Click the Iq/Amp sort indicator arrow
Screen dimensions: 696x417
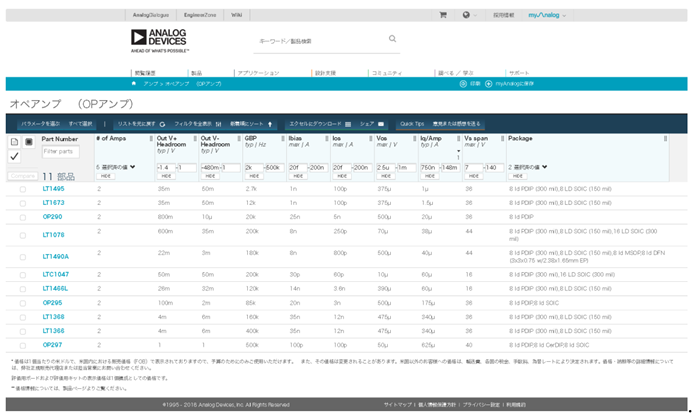[x=459, y=151]
